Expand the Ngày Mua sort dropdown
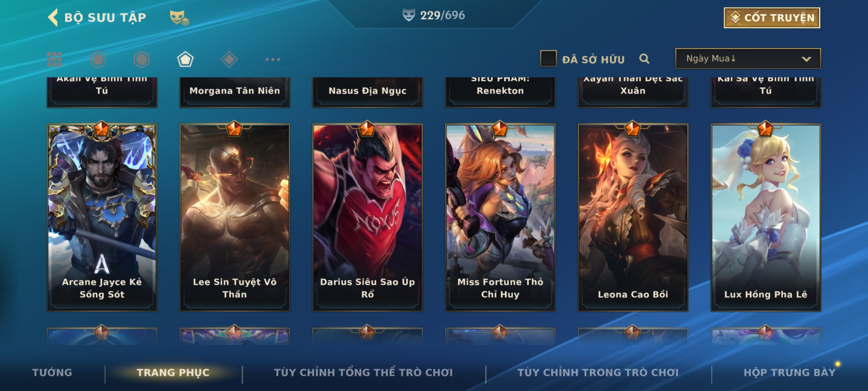Viewport: 868px width, 391px height. (748, 59)
